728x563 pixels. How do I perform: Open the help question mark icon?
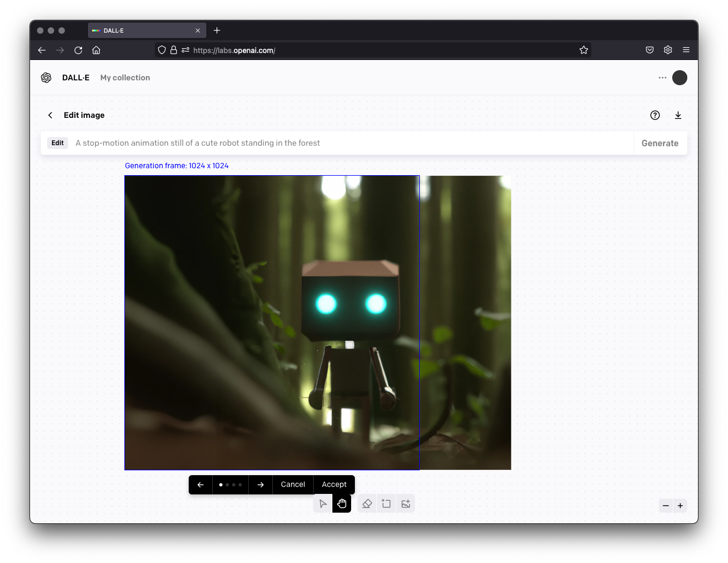[655, 115]
